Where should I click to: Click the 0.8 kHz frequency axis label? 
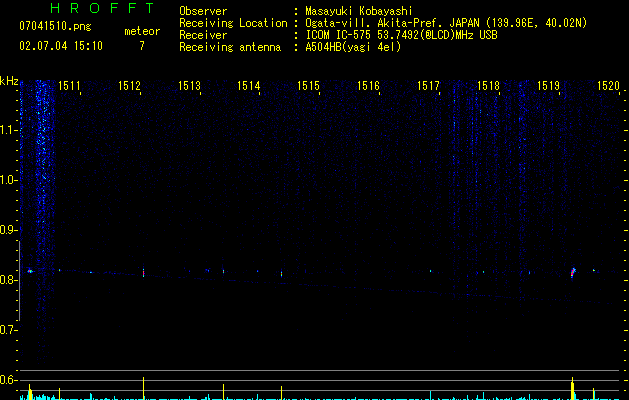(8, 280)
